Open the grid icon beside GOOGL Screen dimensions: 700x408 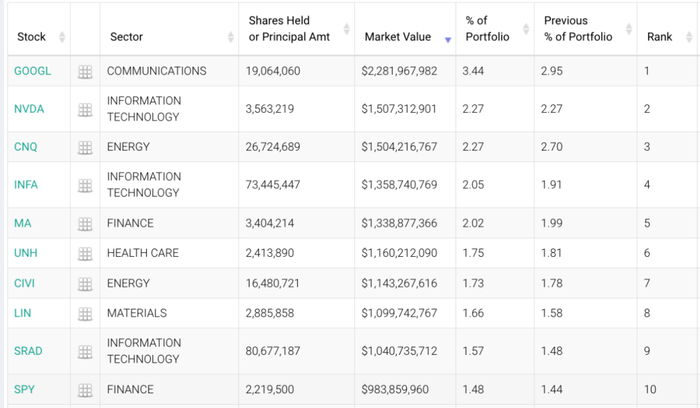click(85, 72)
